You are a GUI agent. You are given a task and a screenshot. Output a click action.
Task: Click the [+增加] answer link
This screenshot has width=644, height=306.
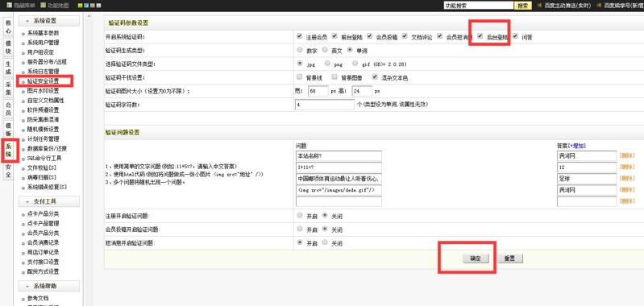pos(577,146)
